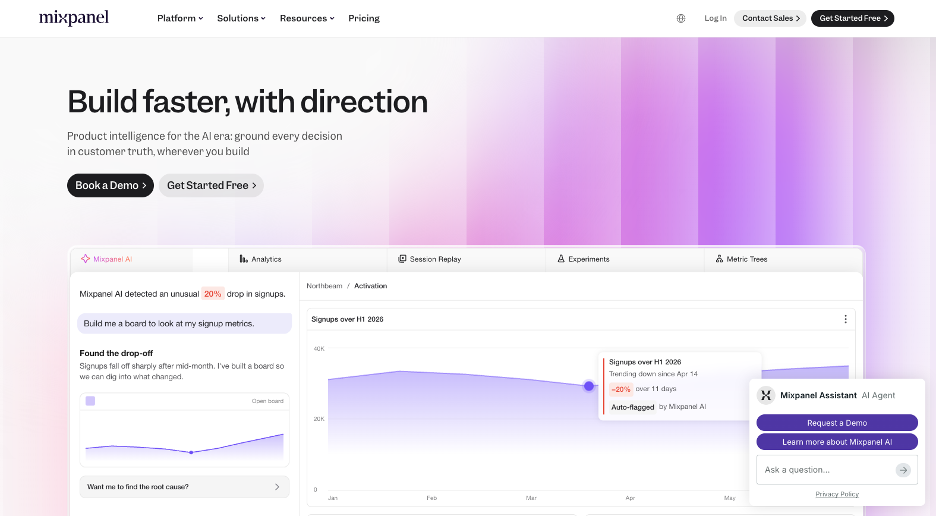936x516 pixels.
Task: Click Get Started Free hero button
Action: [211, 185]
